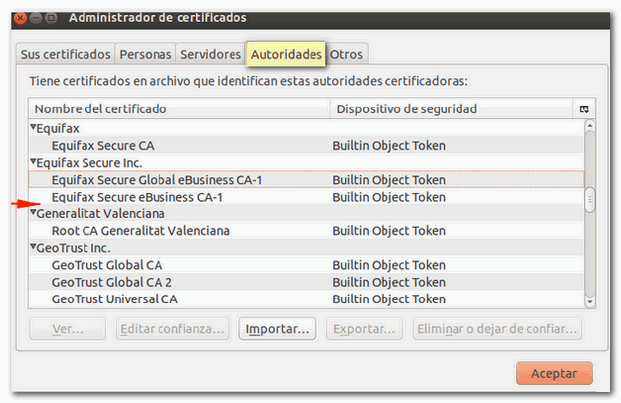Switch to the Servidores tab
Image resolution: width=621 pixels, height=403 pixels.
pyautogui.click(x=212, y=54)
